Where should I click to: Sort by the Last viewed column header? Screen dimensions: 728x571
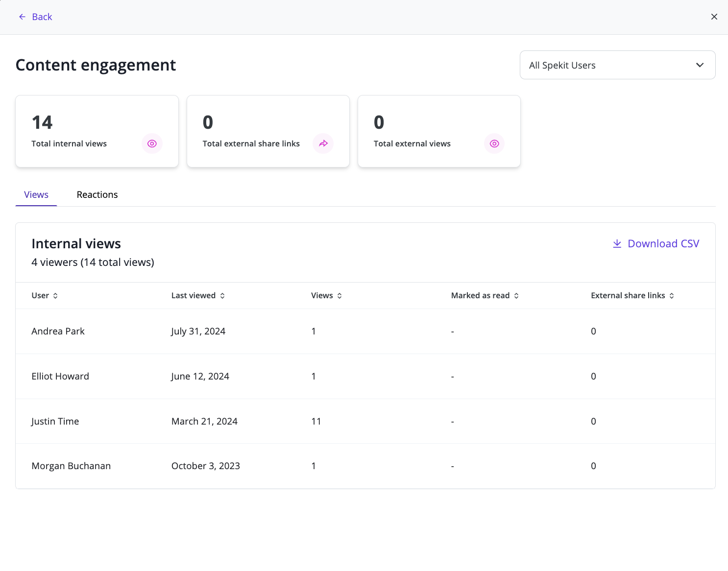click(x=198, y=296)
